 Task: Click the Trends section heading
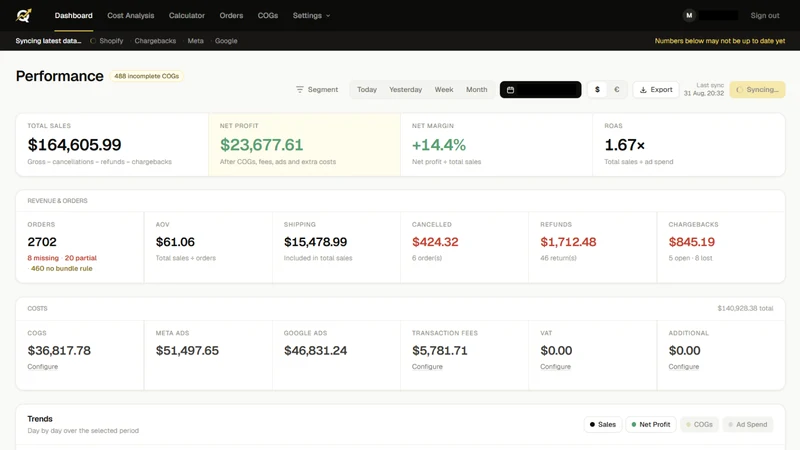pos(40,419)
